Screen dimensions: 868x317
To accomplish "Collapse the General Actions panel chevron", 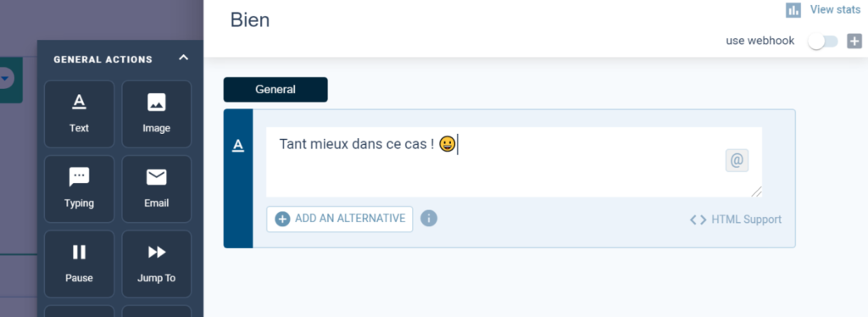I will 184,58.
